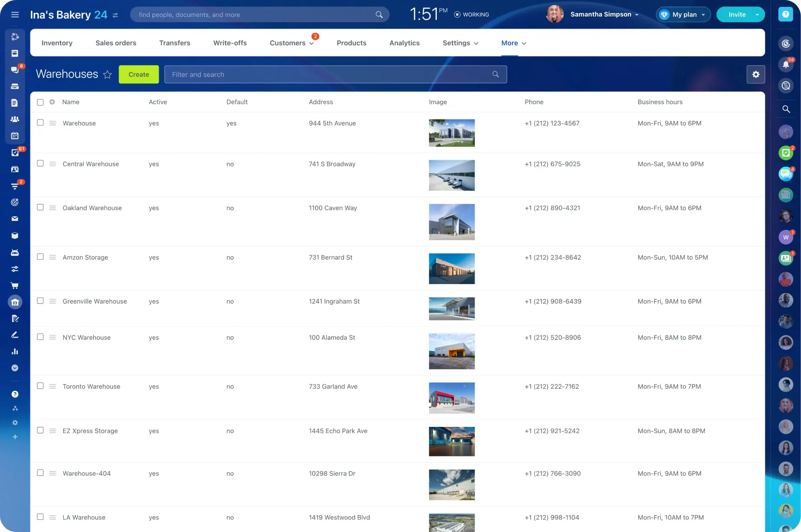The width and height of the screenshot is (801, 532).
Task: Open the mail icon in left sidebar
Action: (x=15, y=219)
